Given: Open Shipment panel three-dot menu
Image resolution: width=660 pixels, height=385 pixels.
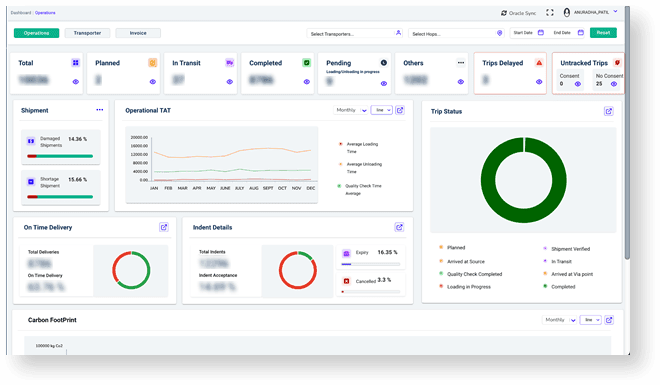Looking at the screenshot, I should coord(99,110).
